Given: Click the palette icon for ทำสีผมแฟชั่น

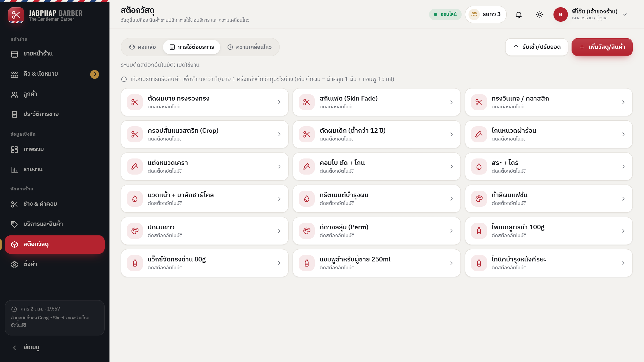Looking at the screenshot, I should tap(479, 199).
